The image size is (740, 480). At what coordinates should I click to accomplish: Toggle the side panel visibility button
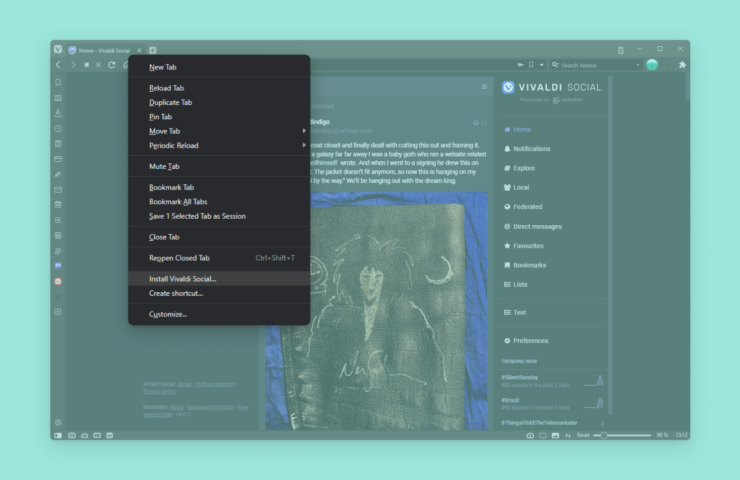(x=58, y=435)
